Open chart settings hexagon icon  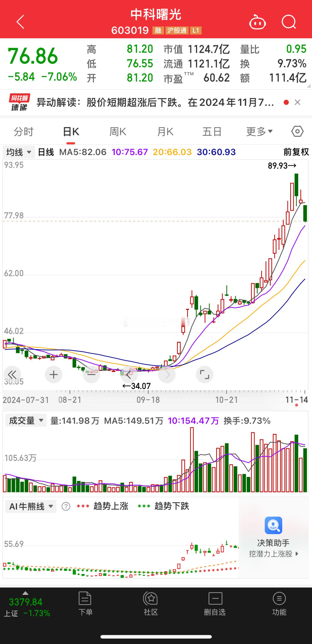click(297, 131)
